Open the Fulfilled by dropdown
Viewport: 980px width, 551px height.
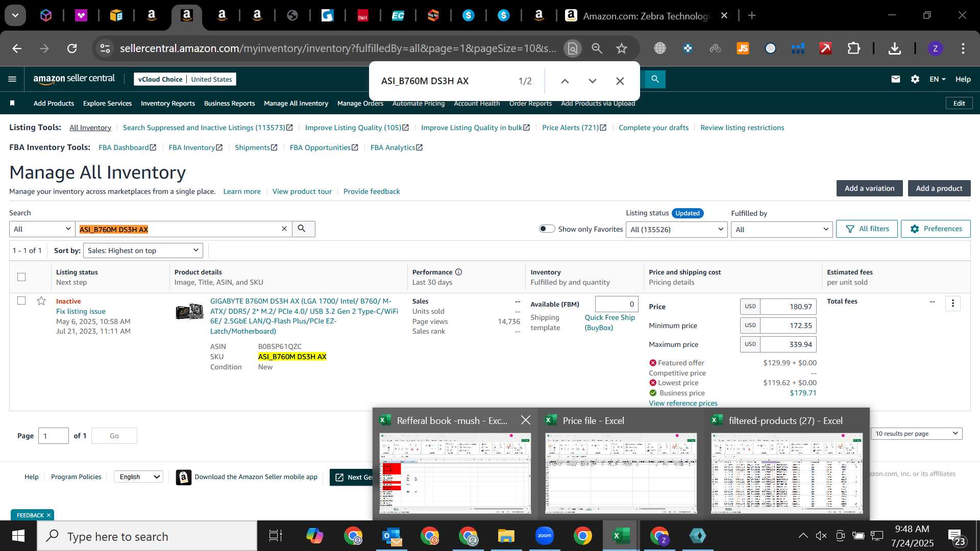click(781, 229)
